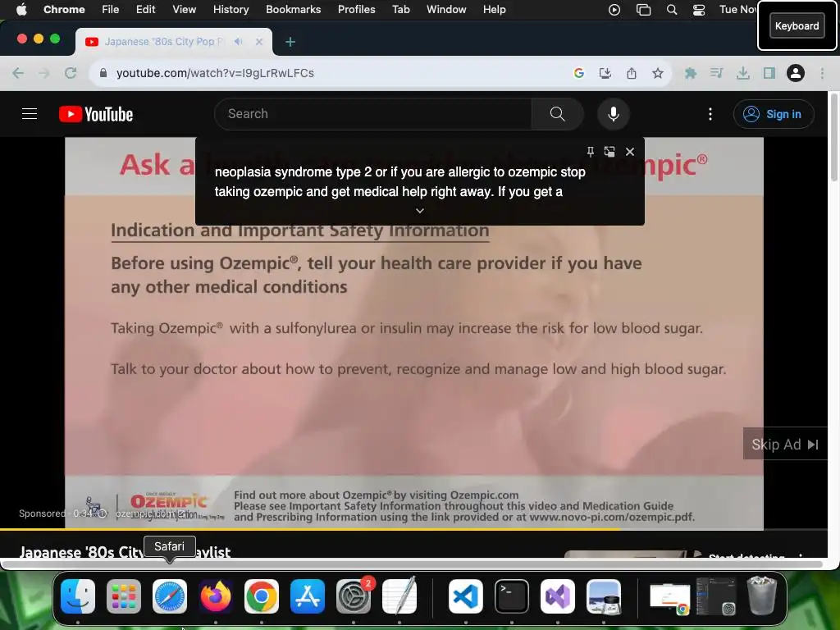Open the YouTube guide hamburger menu
Screen dimensions: 840x630
[x=30, y=114]
